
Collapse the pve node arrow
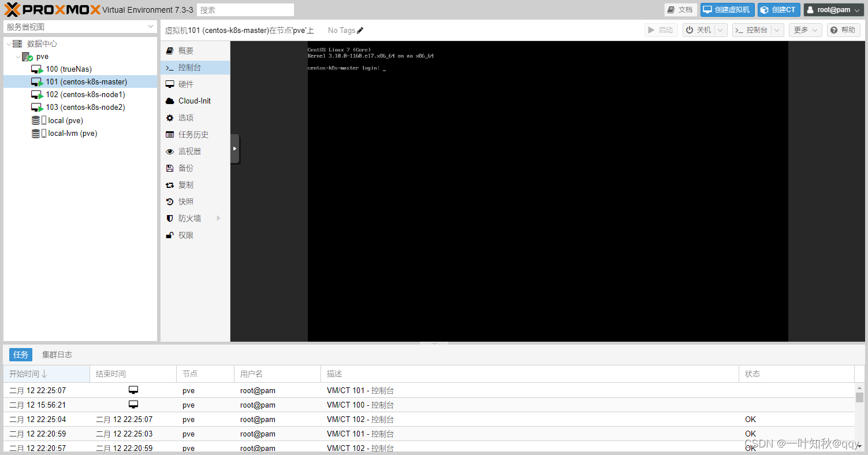(x=18, y=57)
